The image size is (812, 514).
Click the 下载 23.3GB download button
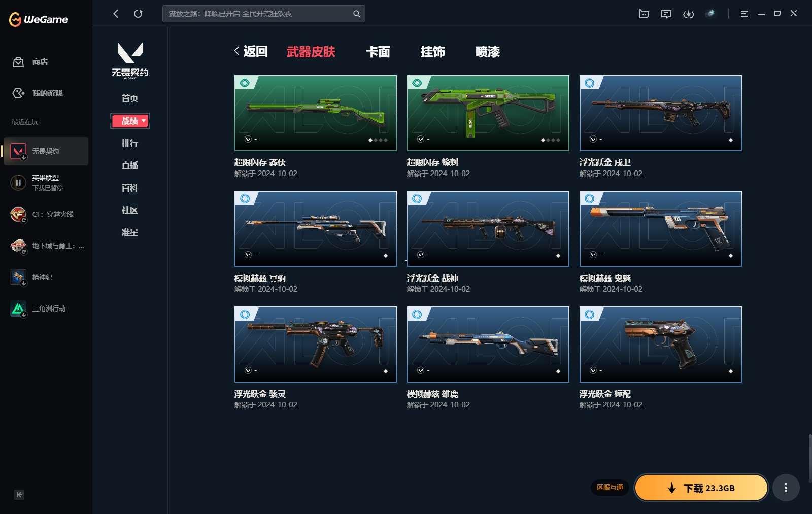click(701, 488)
